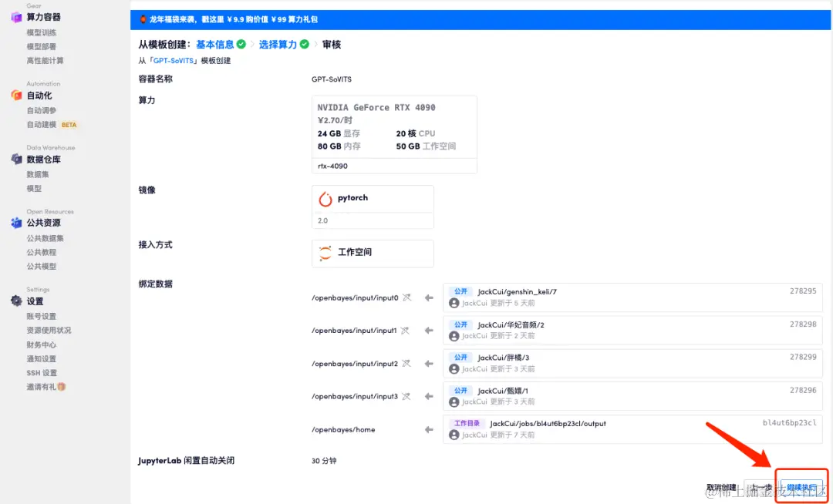
Task: Open 数据集 in the sidebar
Action: click(x=38, y=174)
